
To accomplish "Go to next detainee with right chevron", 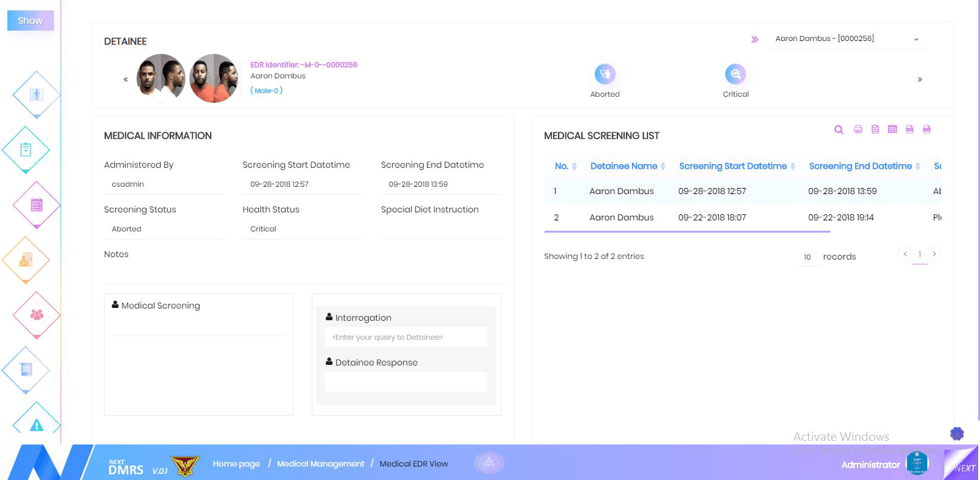I will (x=919, y=80).
